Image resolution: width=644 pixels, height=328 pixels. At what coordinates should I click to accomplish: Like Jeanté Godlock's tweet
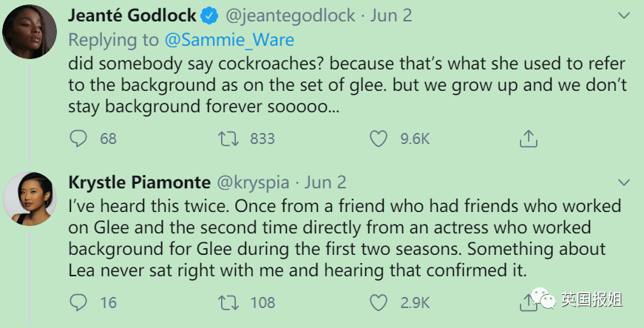[379, 138]
